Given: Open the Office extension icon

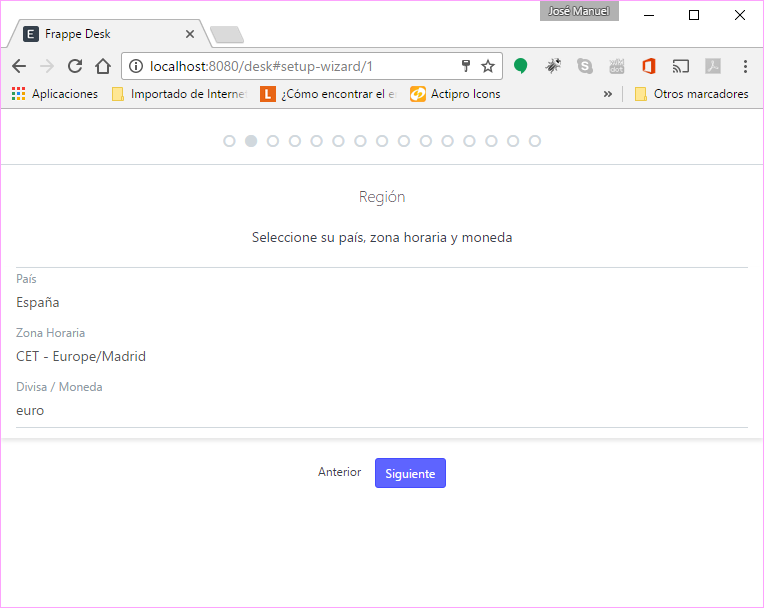Looking at the screenshot, I should pos(649,66).
